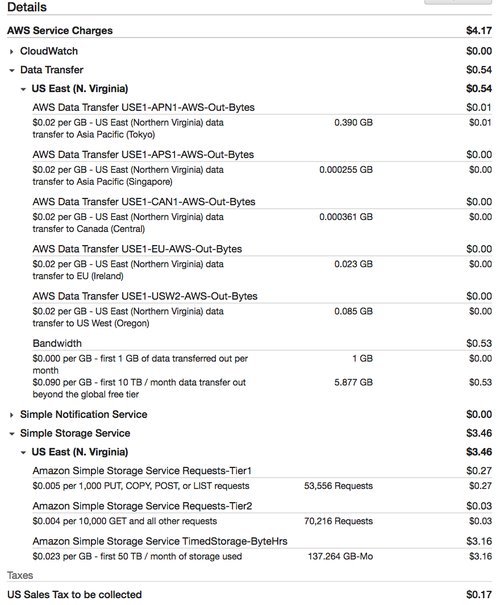This screenshot has width=500, height=605.
Task: Collapse the Data Transfer section
Action: [12, 70]
